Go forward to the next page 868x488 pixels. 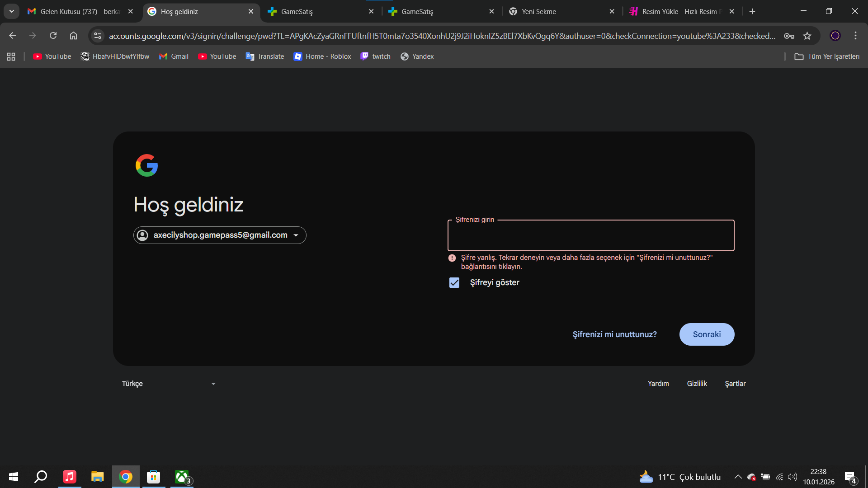coord(33,36)
